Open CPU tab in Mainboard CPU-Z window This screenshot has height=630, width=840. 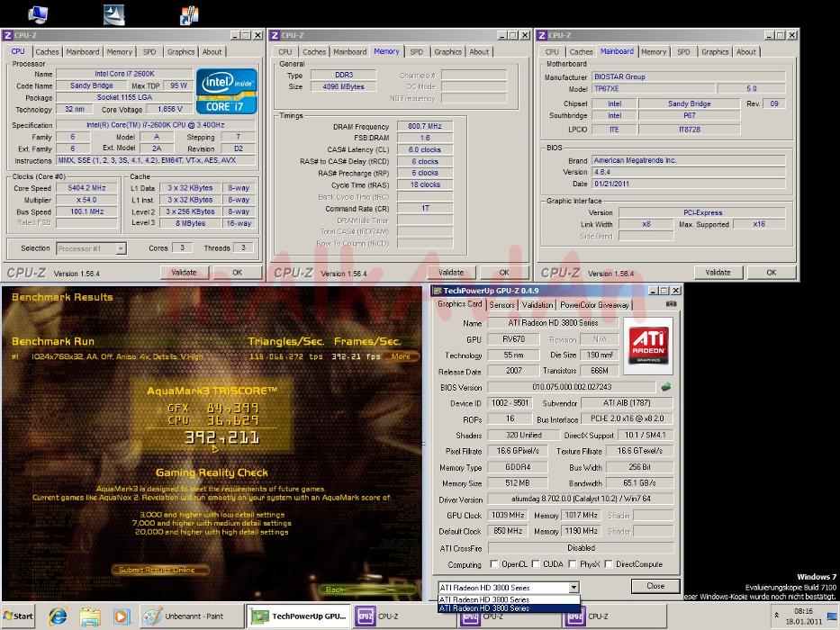pyautogui.click(x=552, y=52)
